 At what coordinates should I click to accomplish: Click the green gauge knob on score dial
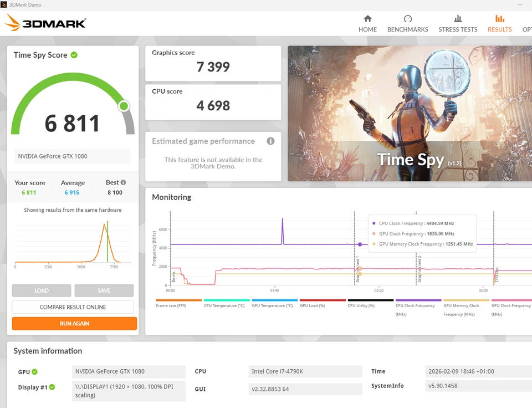(124, 106)
